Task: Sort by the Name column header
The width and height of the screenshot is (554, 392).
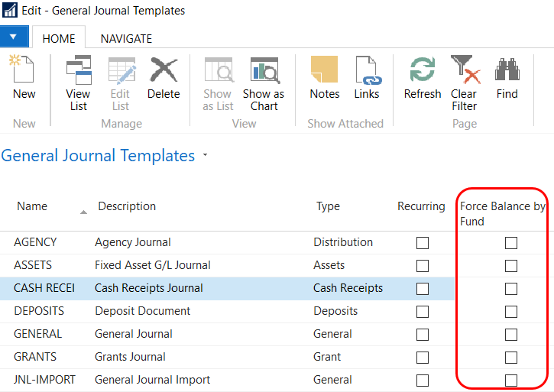Action: coord(32,206)
